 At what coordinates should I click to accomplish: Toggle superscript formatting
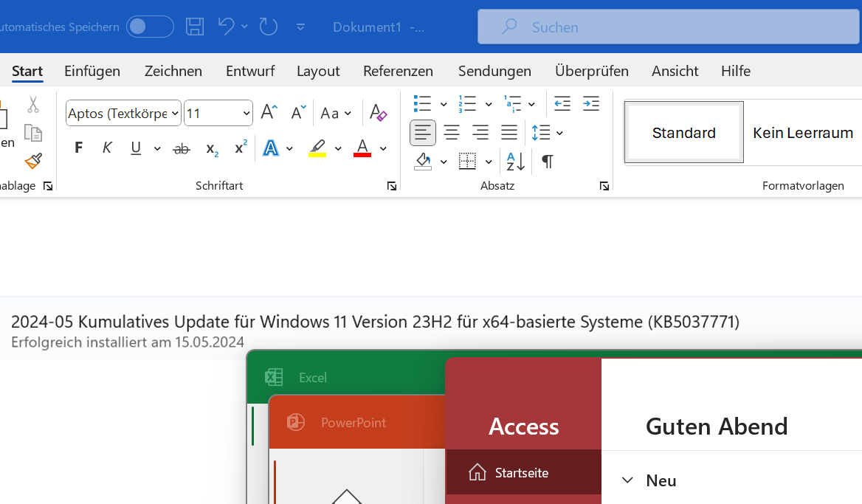241,148
